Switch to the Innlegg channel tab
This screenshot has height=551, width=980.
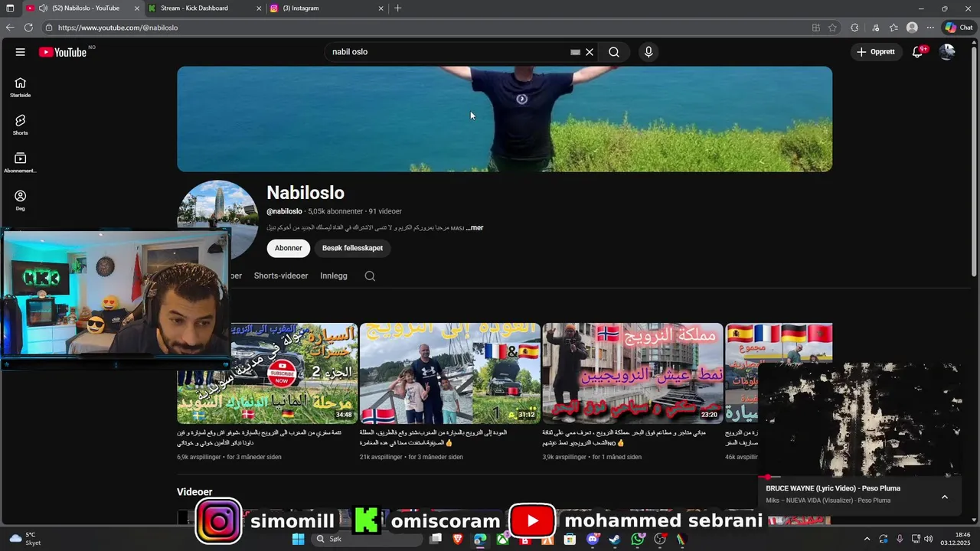pos(334,275)
